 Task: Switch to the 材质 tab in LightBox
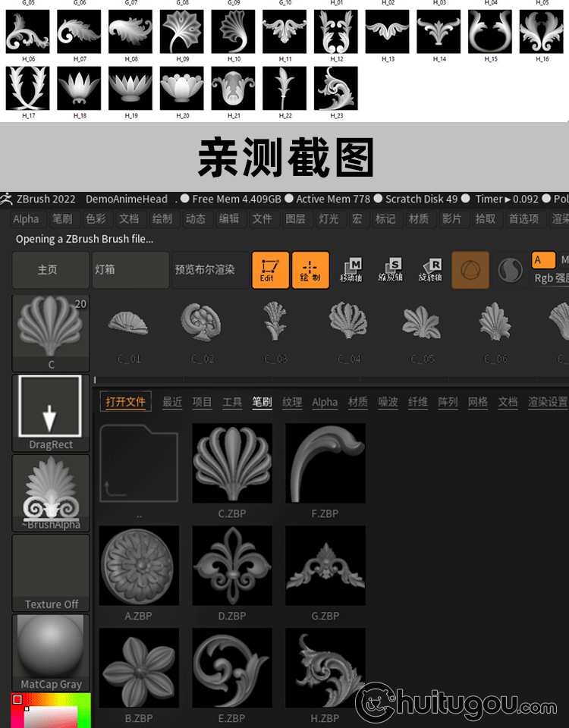click(x=357, y=402)
